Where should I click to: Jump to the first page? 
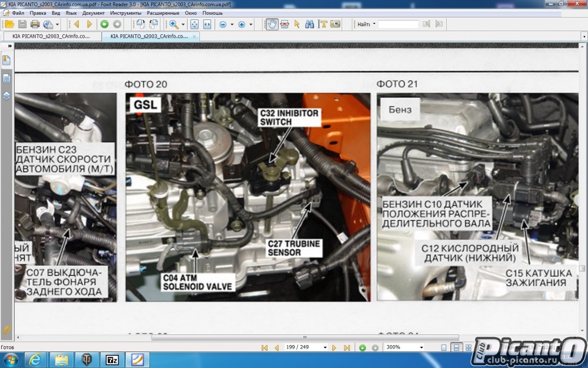265,348
